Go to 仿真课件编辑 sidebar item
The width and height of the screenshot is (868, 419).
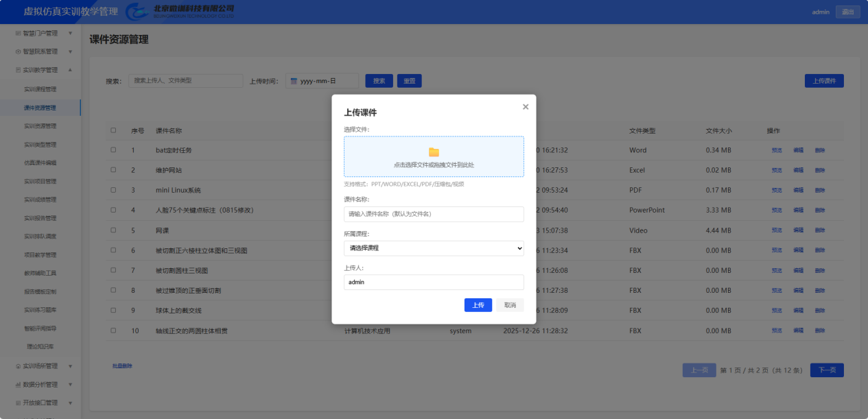[x=40, y=163]
